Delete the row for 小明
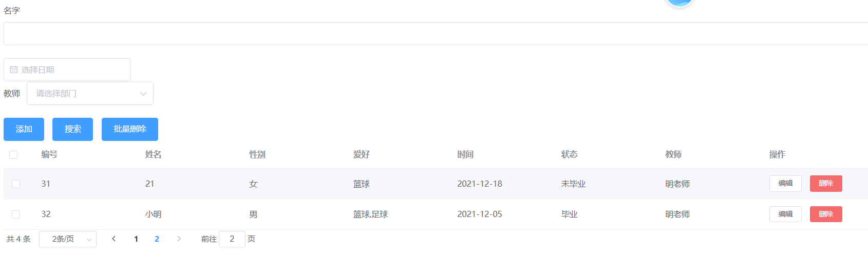Image resolution: width=868 pixels, height=271 pixels. (825, 214)
